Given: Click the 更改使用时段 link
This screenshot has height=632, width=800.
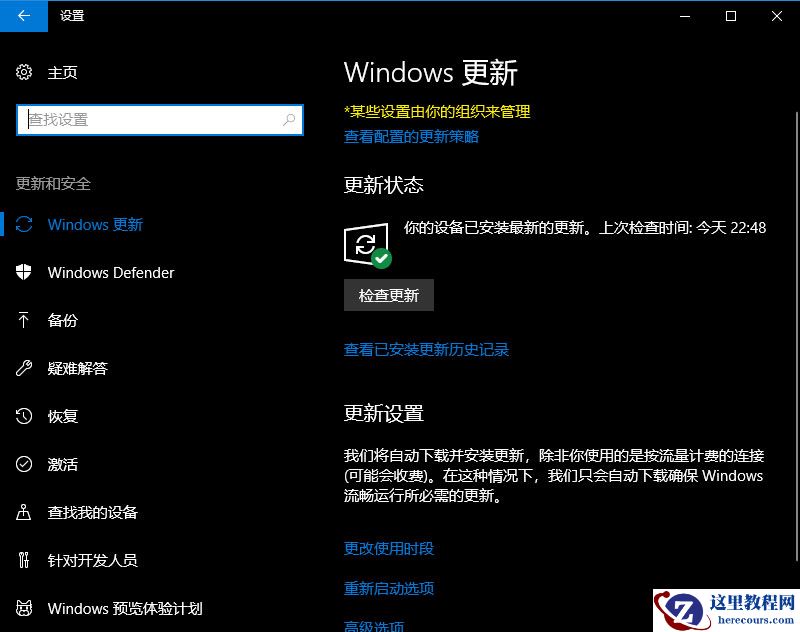Looking at the screenshot, I should [389, 548].
